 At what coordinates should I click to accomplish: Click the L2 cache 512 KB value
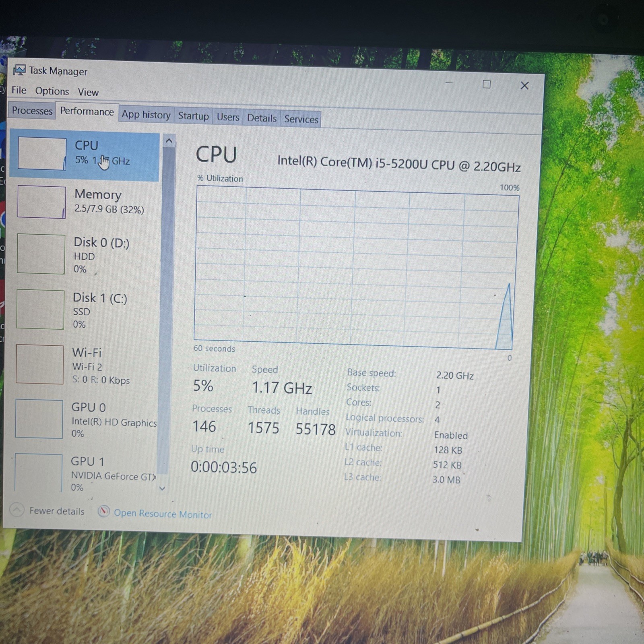[x=447, y=465]
